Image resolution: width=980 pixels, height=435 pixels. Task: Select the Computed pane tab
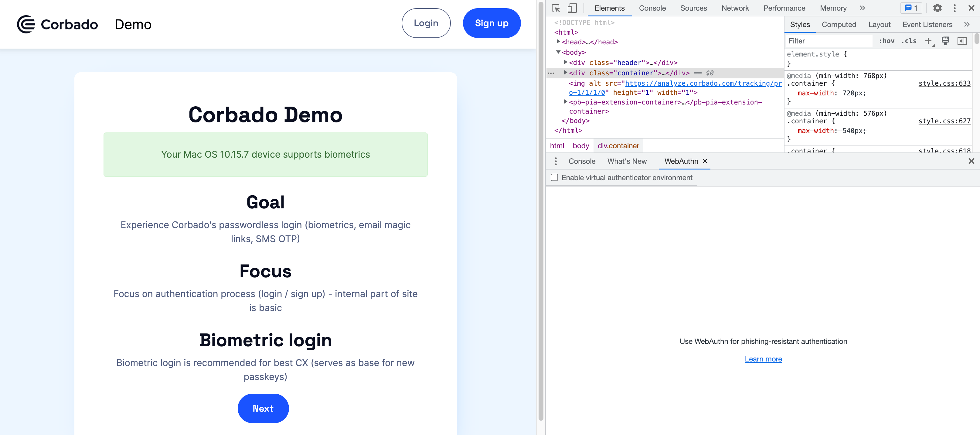839,24
